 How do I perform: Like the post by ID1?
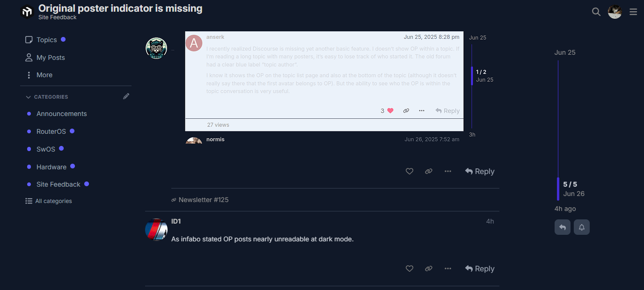point(410,268)
